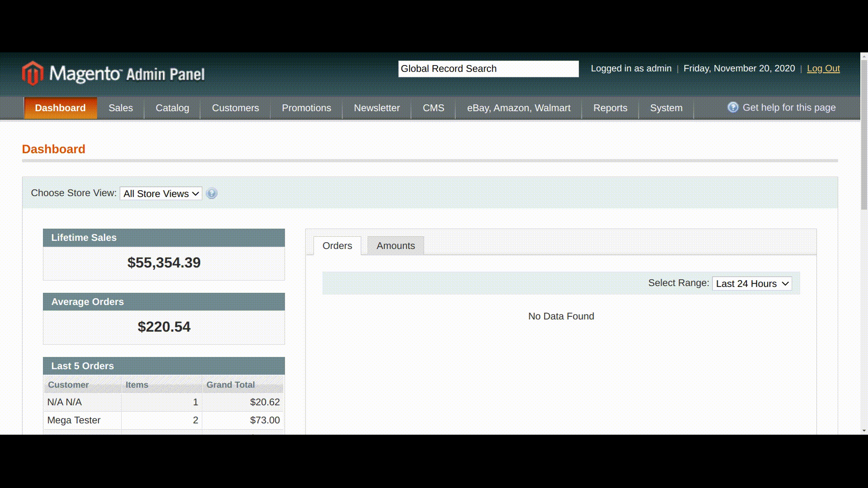Click the store view help icon
The width and height of the screenshot is (868, 488).
click(212, 193)
